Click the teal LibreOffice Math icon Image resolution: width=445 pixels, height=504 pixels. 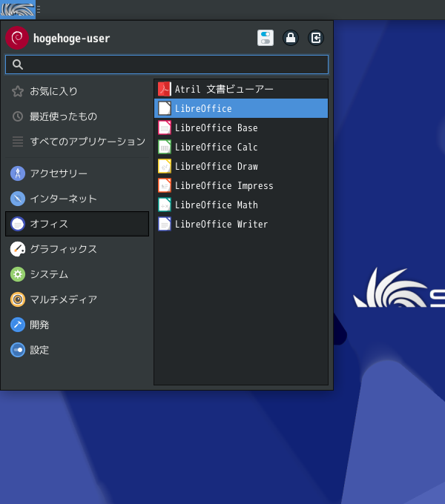tap(165, 205)
